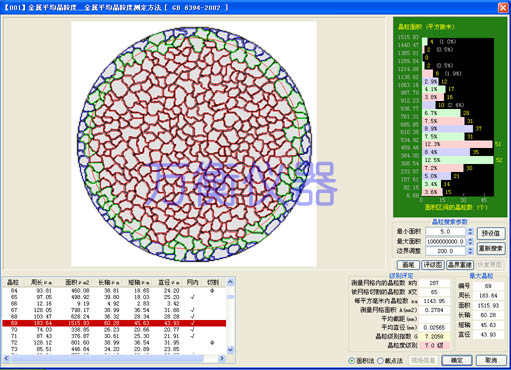Screen dimensions: 511x370
Task: Click the 最小面积 input field
Action: (x=446, y=231)
